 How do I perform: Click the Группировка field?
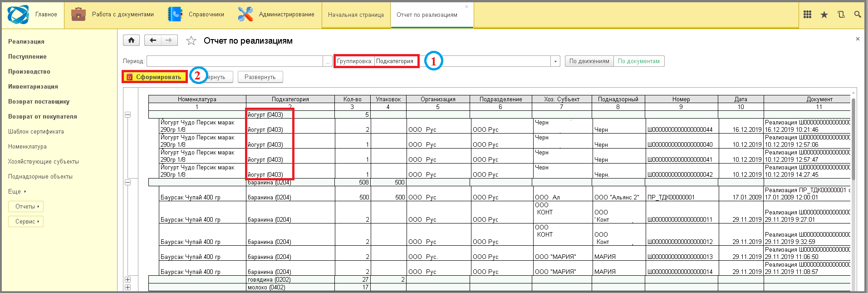click(x=462, y=61)
